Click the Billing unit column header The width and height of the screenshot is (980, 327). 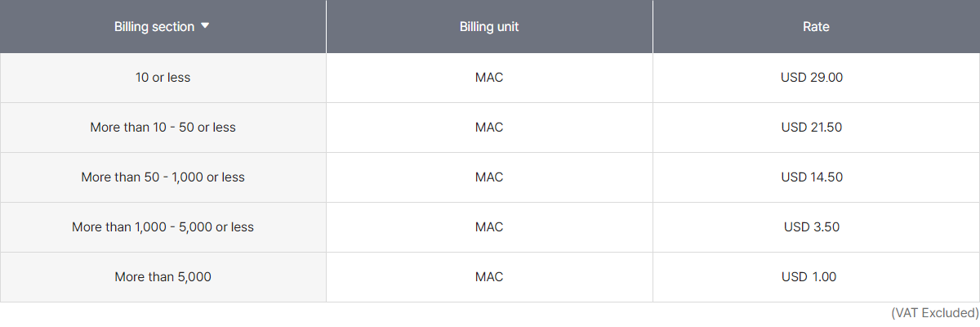click(489, 27)
